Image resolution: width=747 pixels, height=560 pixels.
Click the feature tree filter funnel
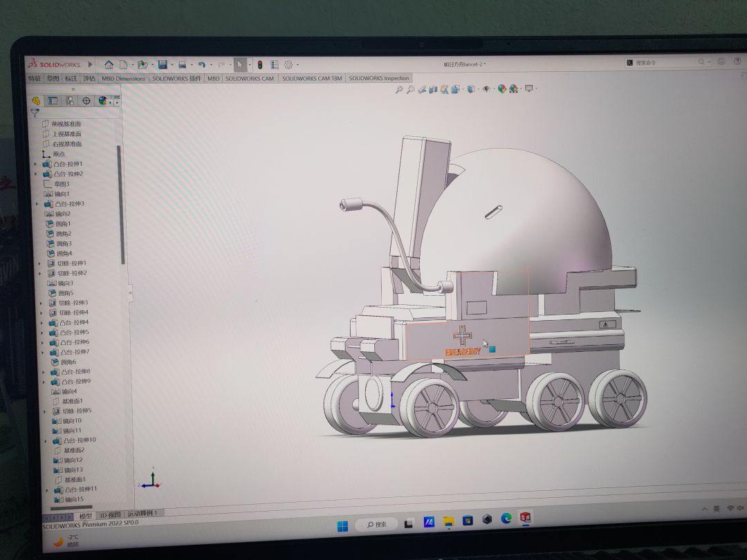pyautogui.click(x=35, y=113)
